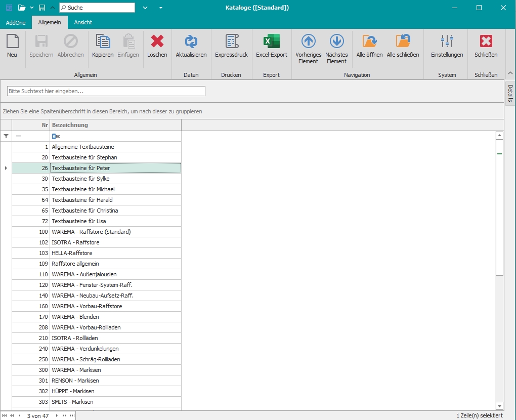Expand the chevron right of the Suche box
Viewport: 516px width, 420px height.
145,8
